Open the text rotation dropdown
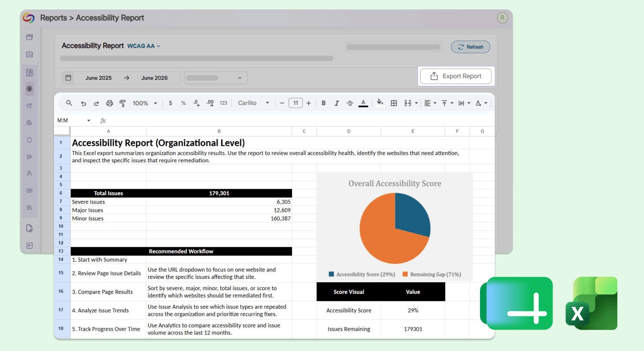The width and height of the screenshot is (644, 351). point(481,103)
